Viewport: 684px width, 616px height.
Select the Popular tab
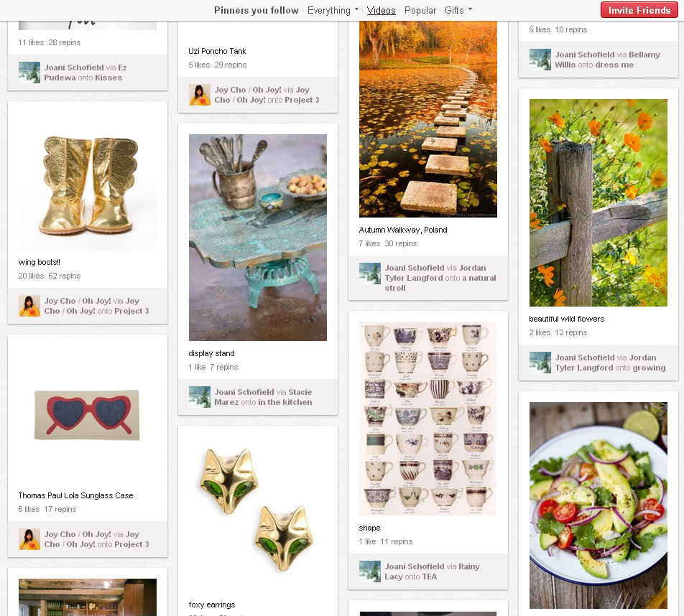coord(420,10)
